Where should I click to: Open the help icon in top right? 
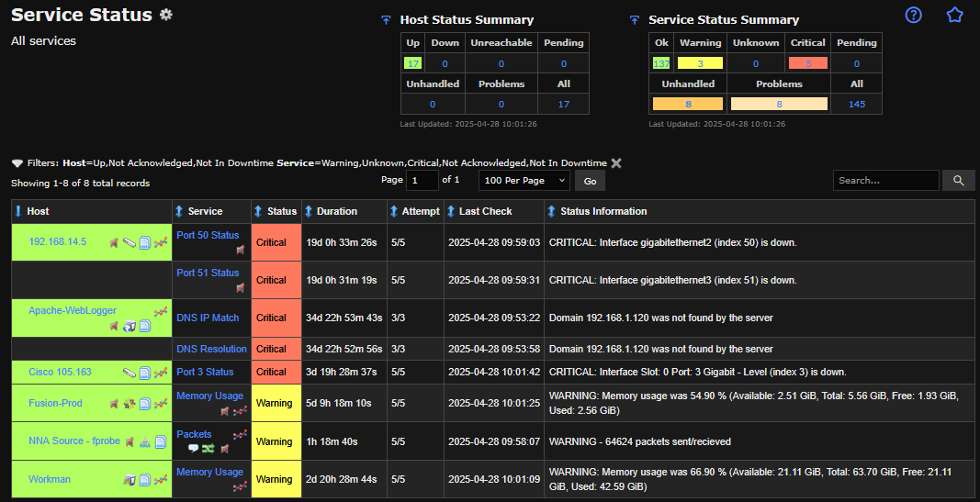coord(913,16)
